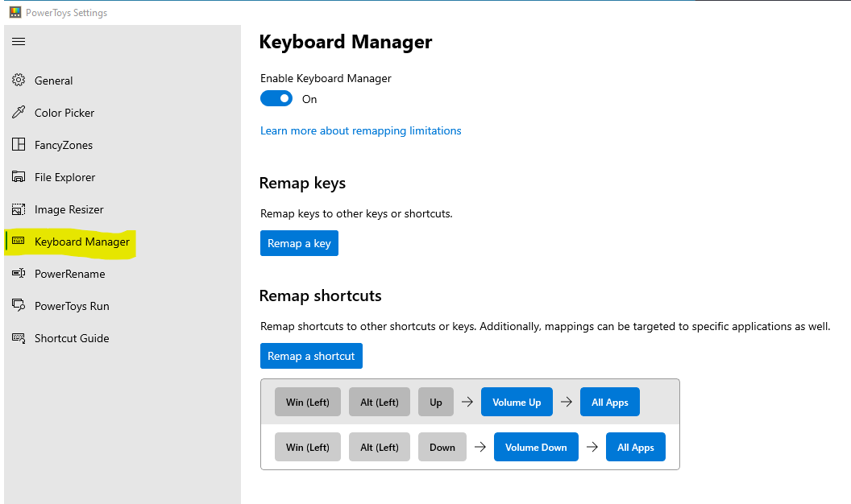Click the Up key chip
This screenshot has width=851, height=504.
pyautogui.click(x=436, y=402)
